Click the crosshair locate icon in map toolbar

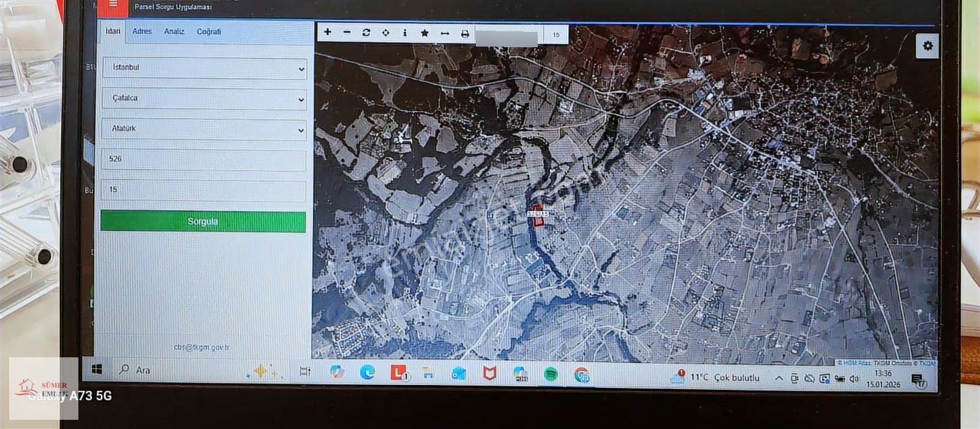pos(385,32)
